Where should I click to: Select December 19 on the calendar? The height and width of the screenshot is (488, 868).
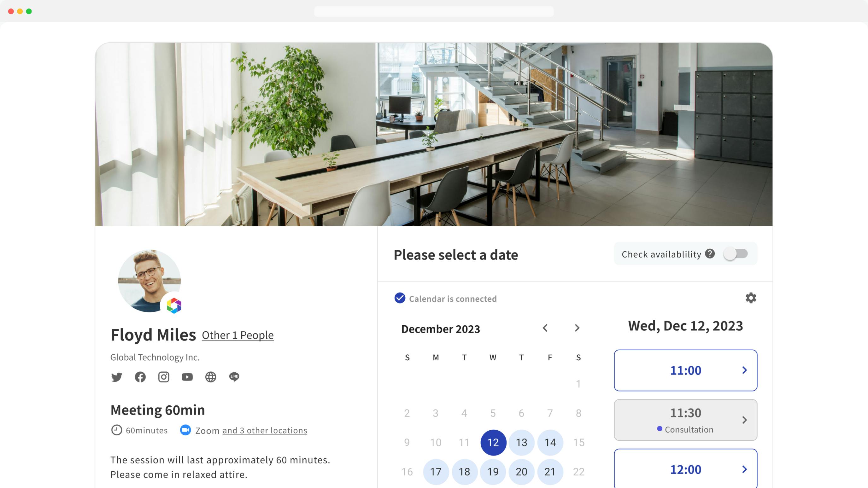pyautogui.click(x=492, y=471)
